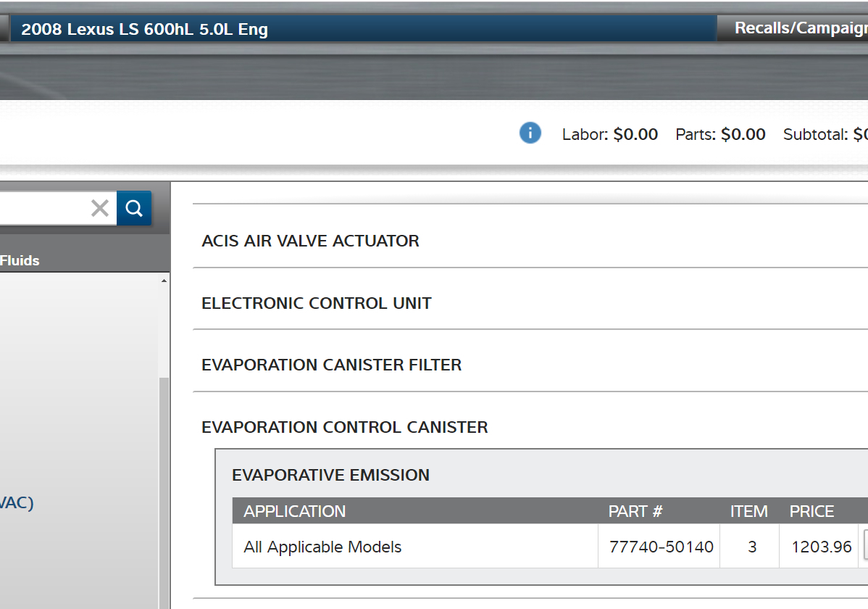This screenshot has height=609, width=868.
Task: Expand the ELECTRONIC CONTROL UNIT section
Action: (316, 303)
